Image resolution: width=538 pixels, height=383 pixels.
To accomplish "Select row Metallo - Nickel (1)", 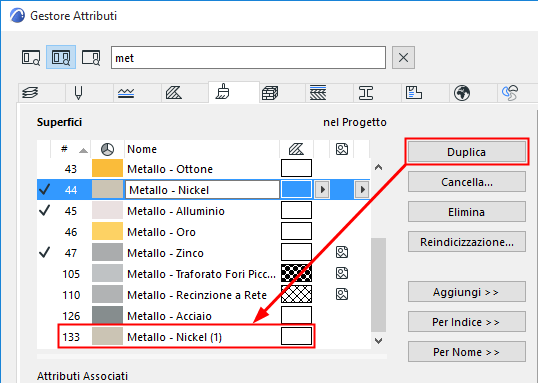I will [203, 337].
